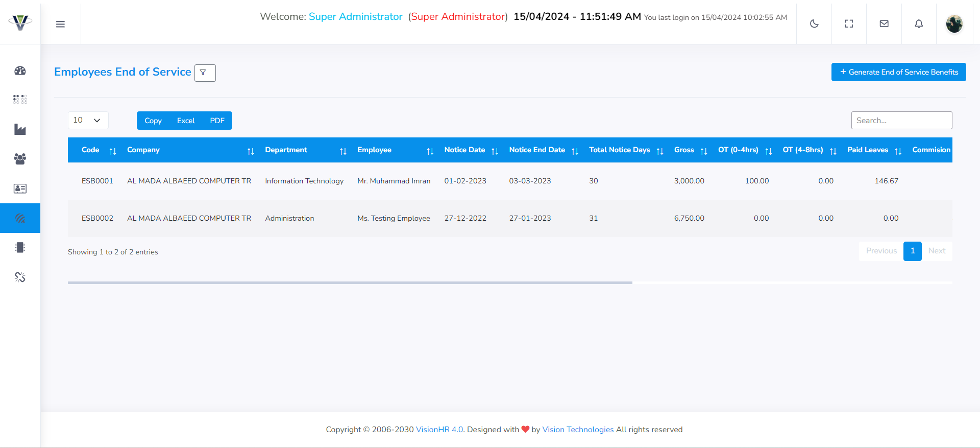Toggle the hamburger sidebar menu
This screenshot has height=448, width=980.
click(x=60, y=24)
